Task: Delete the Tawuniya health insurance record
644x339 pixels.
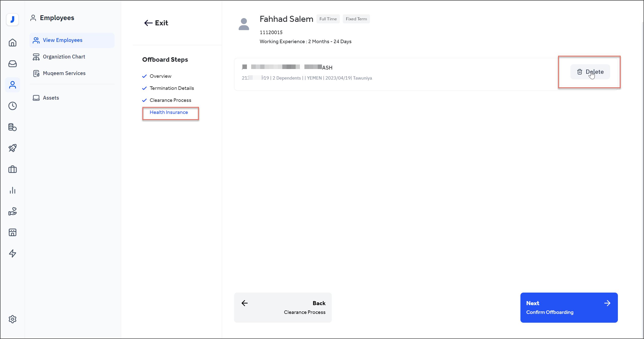Action: [x=590, y=72]
